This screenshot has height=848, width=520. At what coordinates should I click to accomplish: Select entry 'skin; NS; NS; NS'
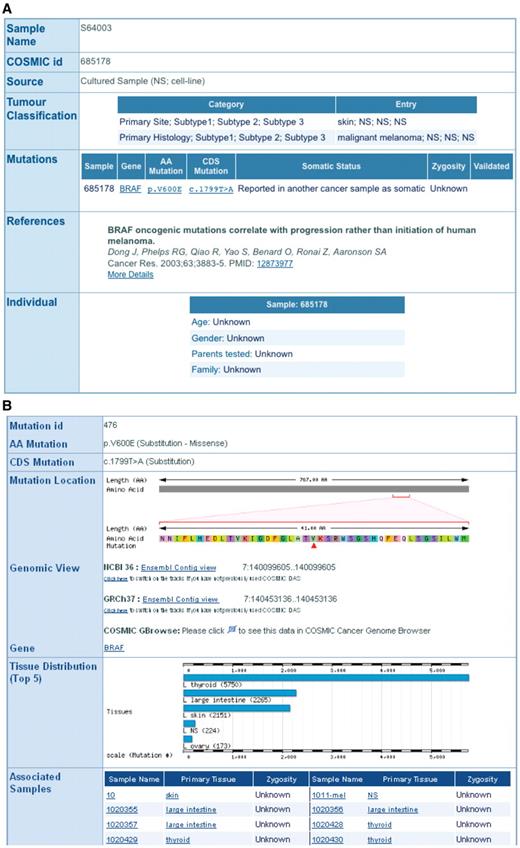372,122
